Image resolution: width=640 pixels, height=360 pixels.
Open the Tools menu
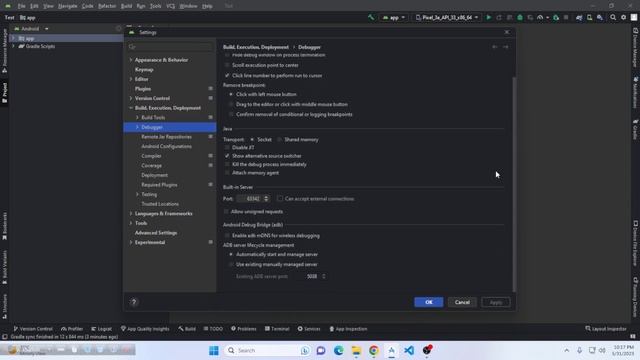(156, 6)
